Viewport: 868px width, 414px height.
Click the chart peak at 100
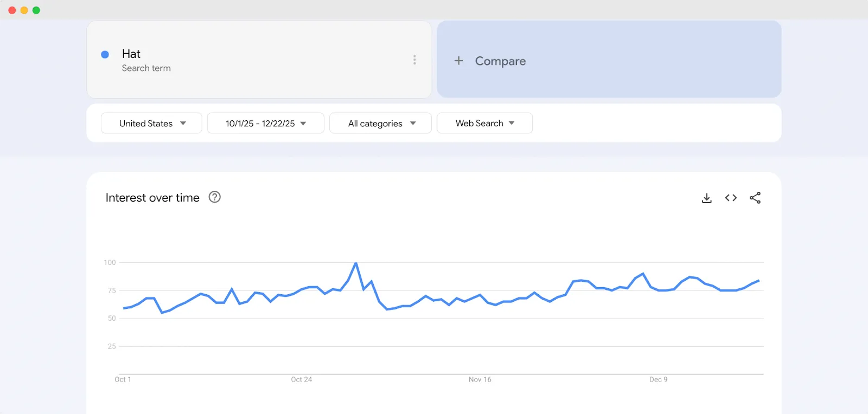tap(356, 263)
